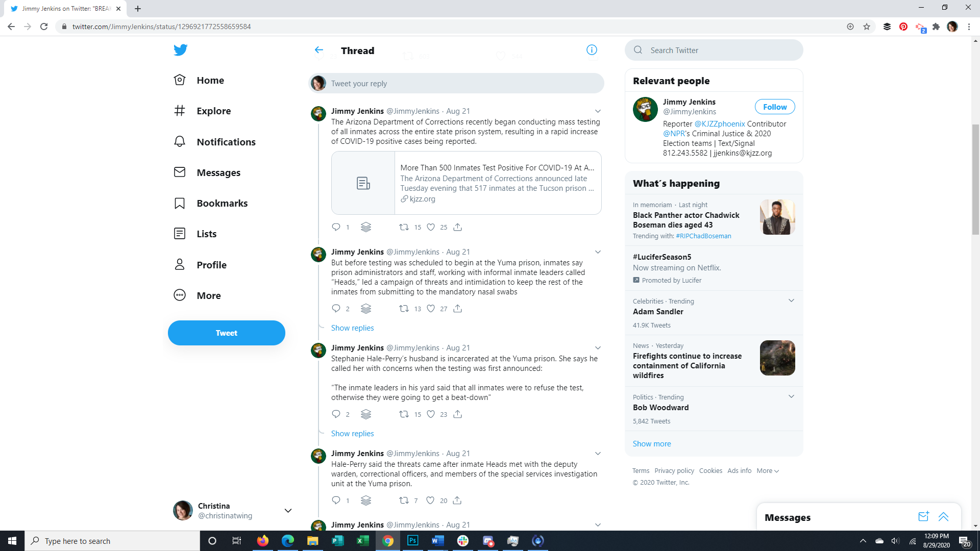980x551 pixels.
Task: Retweet the first Arizona Corrections tweet
Action: click(404, 227)
